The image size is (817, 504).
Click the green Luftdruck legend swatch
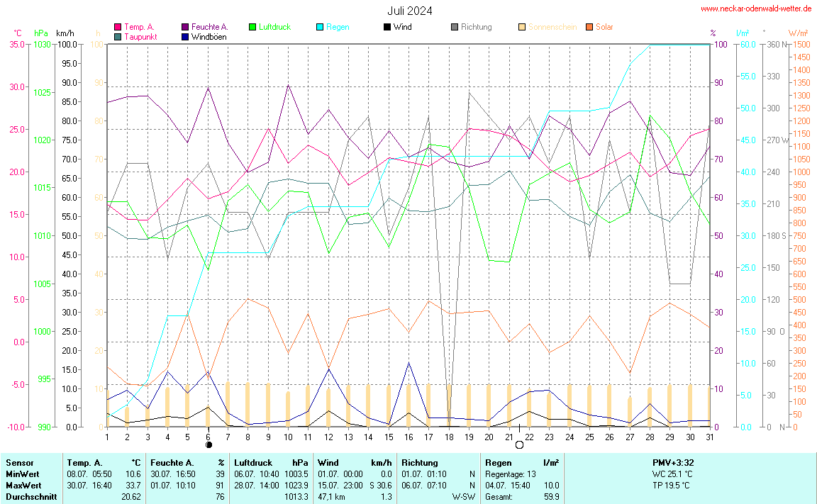(252, 27)
